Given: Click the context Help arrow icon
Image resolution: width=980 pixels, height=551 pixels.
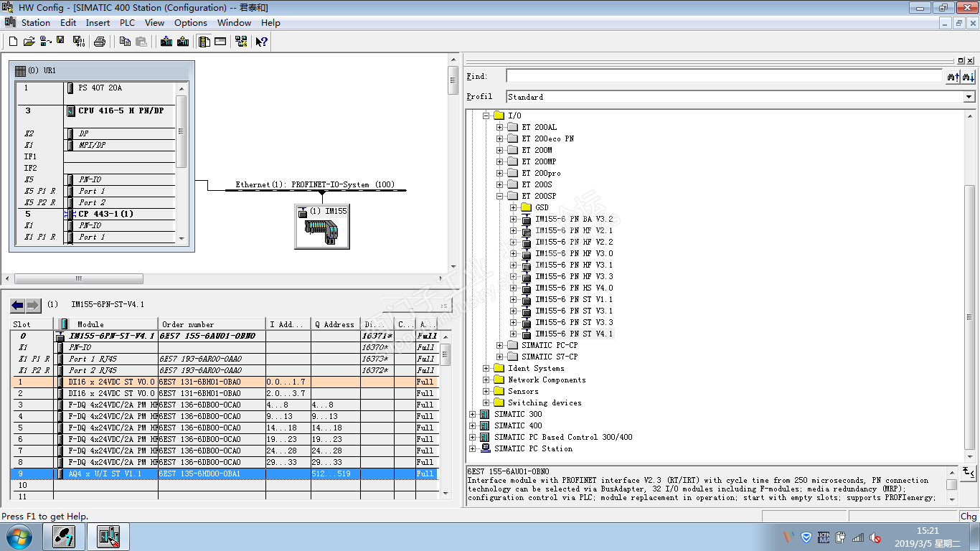Looking at the screenshot, I should pyautogui.click(x=262, y=42).
